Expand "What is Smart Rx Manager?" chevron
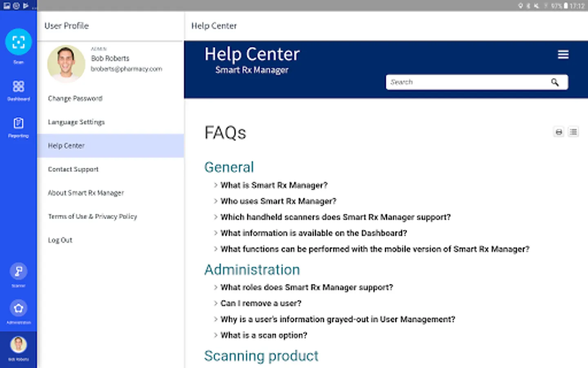The width and height of the screenshot is (588, 368). [x=216, y=185]
